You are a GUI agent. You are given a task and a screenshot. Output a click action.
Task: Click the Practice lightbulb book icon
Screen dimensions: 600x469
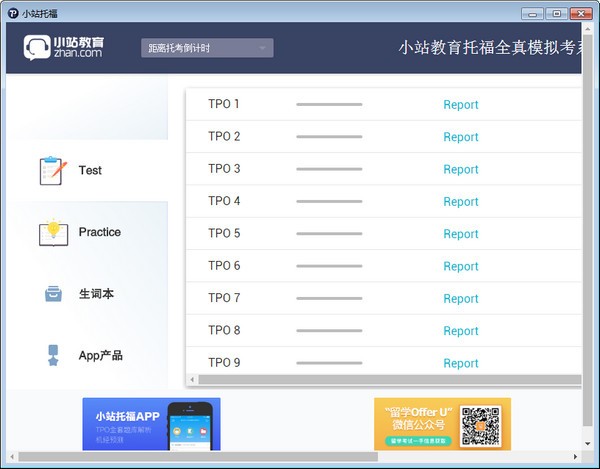tap(54, 233)
